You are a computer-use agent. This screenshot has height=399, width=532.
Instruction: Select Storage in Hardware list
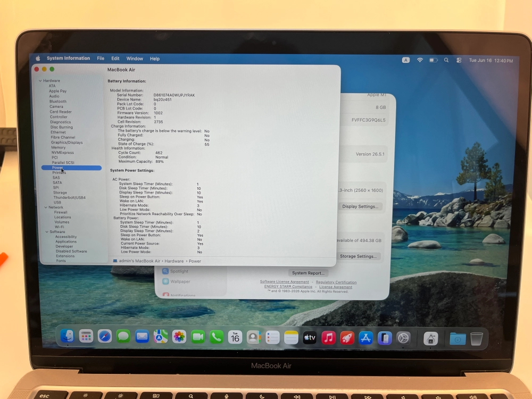pos(60,193)
